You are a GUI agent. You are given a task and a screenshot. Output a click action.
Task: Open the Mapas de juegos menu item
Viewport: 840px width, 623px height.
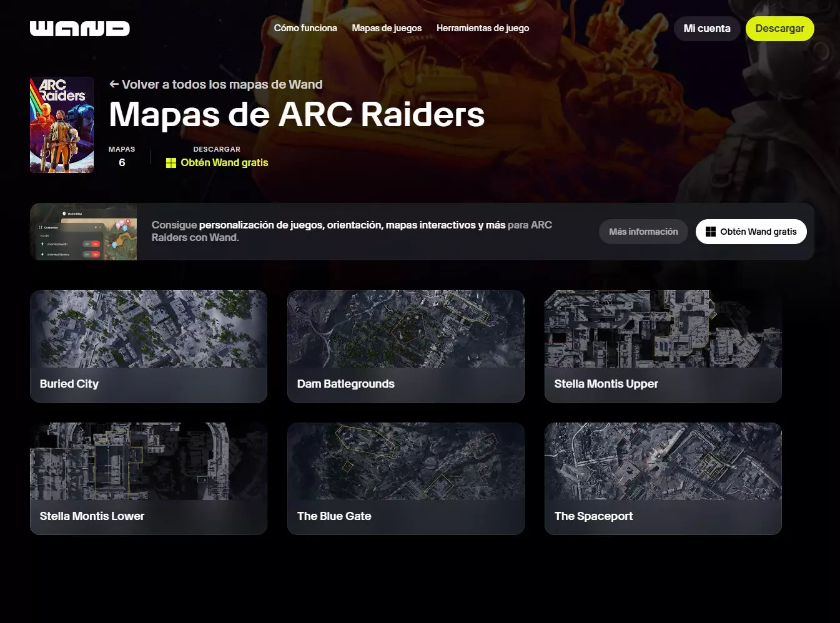click(x=387, y=28)
